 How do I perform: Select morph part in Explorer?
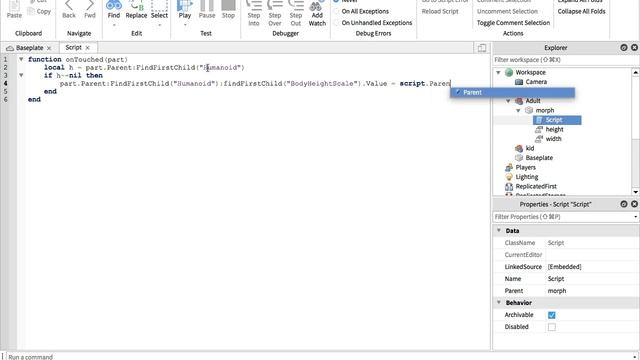point(544,111)
